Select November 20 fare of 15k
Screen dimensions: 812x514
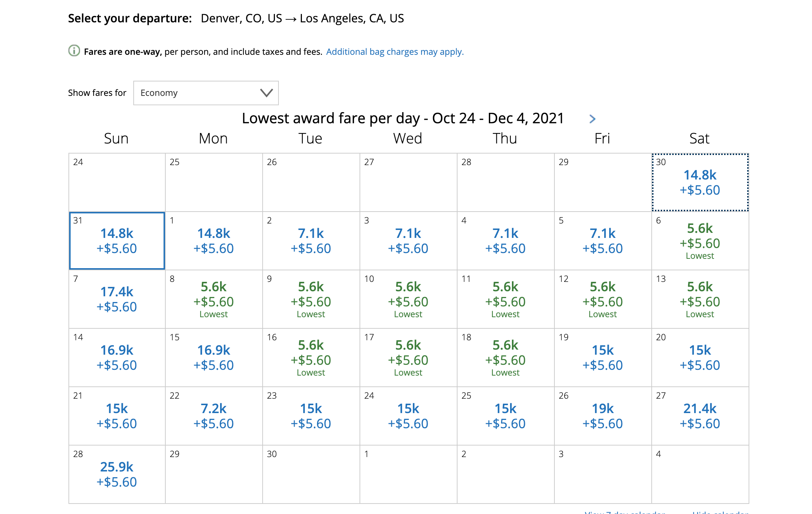(700, 358)
